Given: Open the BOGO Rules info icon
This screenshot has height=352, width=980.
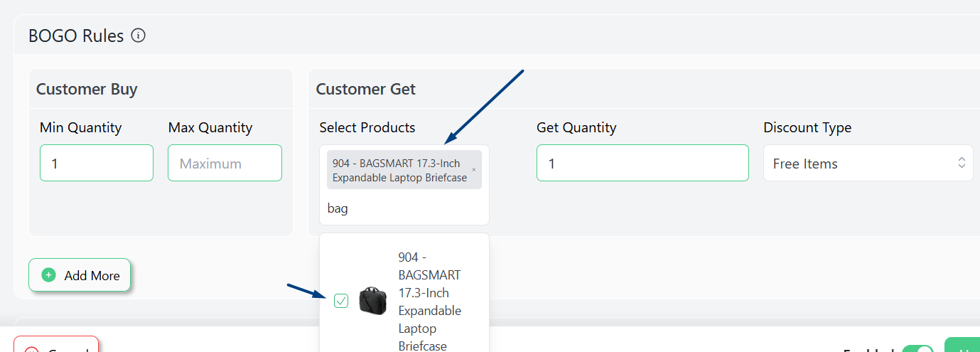Looking at the screenshot, I should pyautogui.click(x=139, y=35).
